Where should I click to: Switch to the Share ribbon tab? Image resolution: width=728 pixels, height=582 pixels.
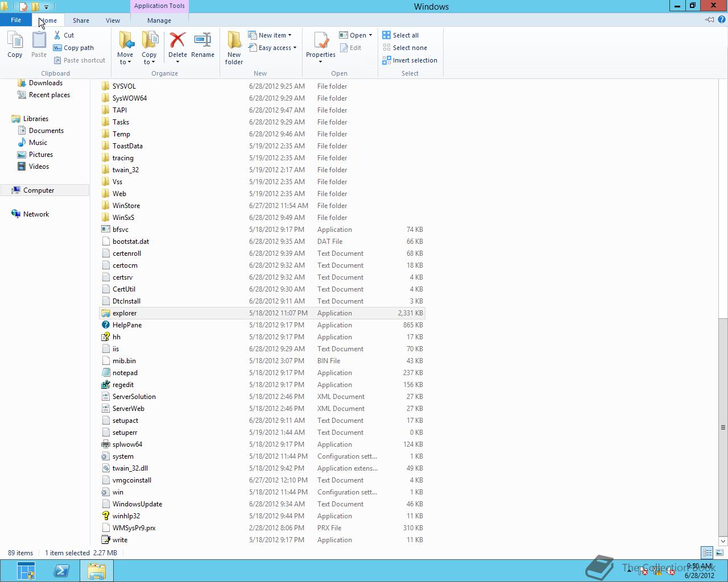tap(81, 20)
